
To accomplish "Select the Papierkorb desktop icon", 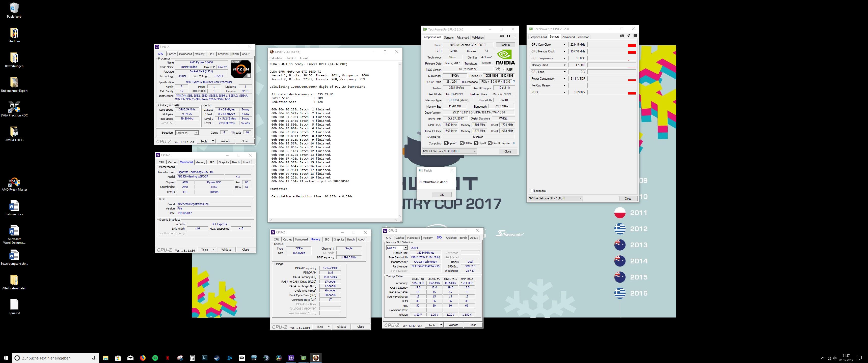I will coord(14,10).
